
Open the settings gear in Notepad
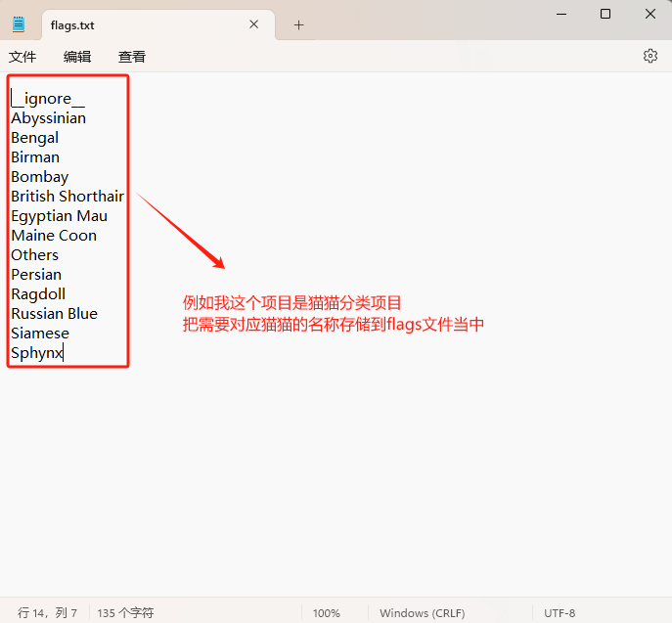650,56
